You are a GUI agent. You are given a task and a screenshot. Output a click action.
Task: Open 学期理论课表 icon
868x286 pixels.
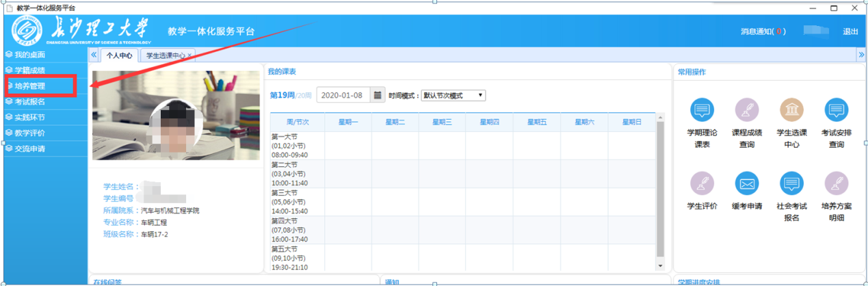702,110
